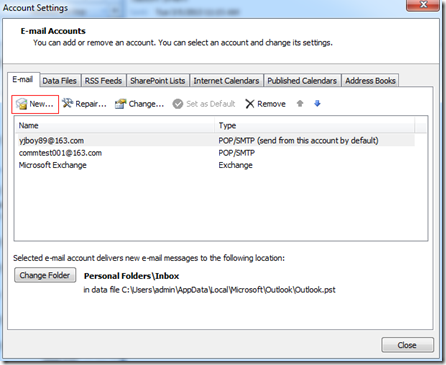Image resolution: width=446 pixels, height=365 pixels.
Task: Switch to the Published Calendars tab
Action: pyautogui.click(x=302, y=81)
